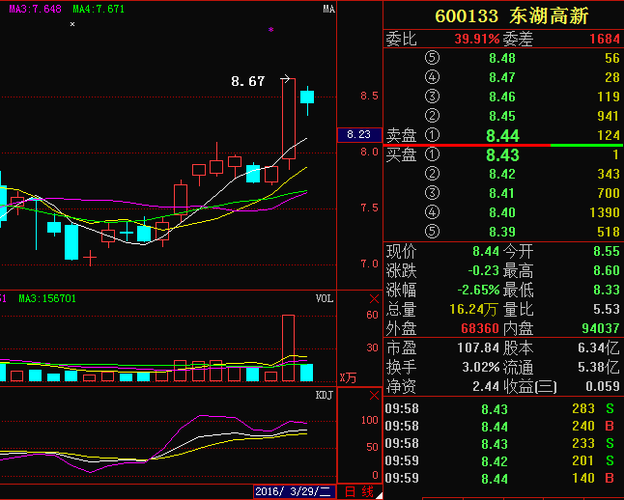
Task: Click the circled 5 icon beside buy price 8.39
Action: pyautogui.click(x=432, y=232)
